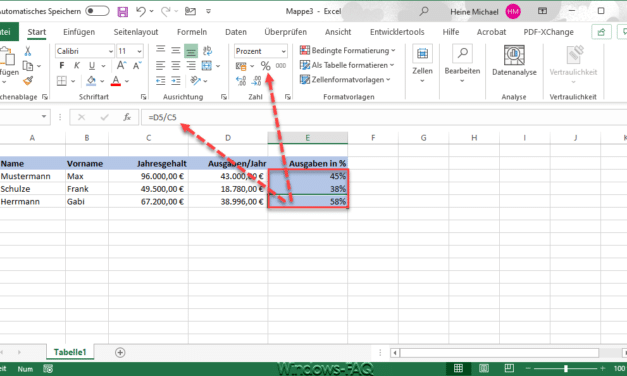Open Bedingte Formatierung menu
The width and height of the screenshot is (627, 376).
pos(347,50)
